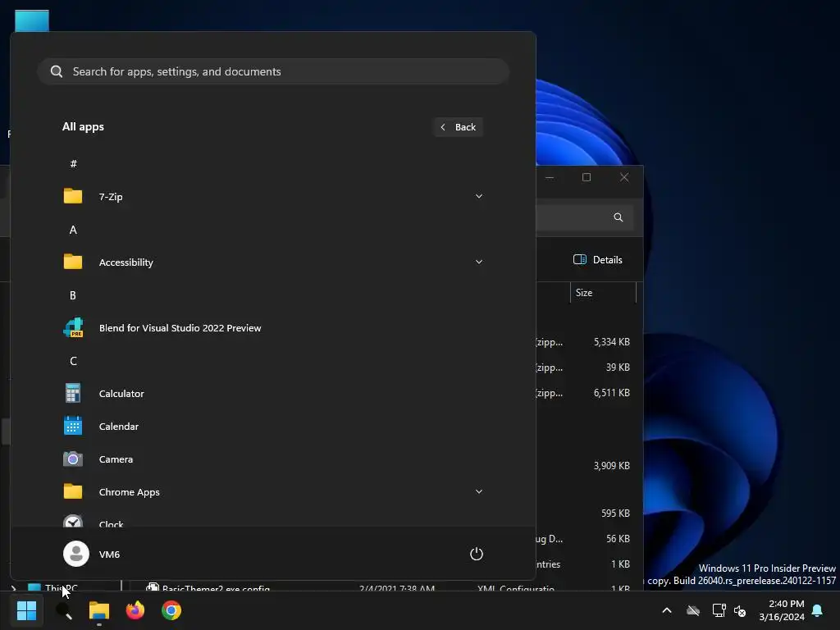This screenshot has height=630, width=840.
Task: Expand the Accessibility folder chevron
Action: (x=479, y=262)
